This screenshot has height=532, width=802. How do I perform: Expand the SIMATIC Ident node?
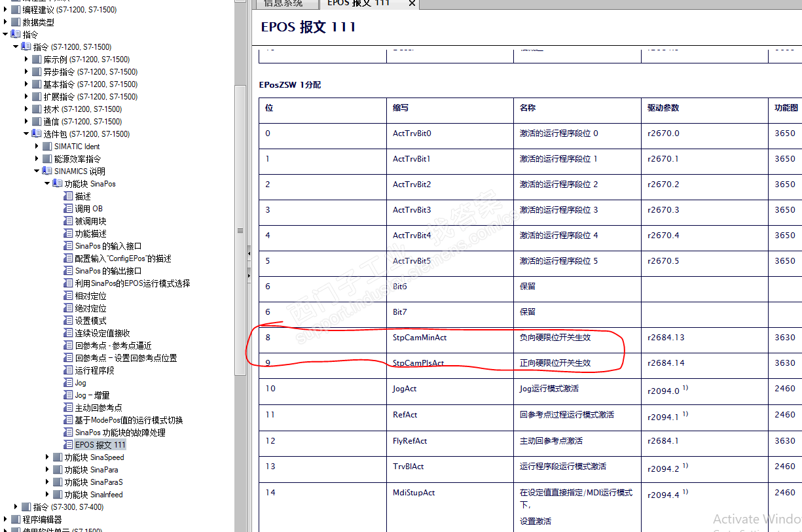point(37,147)
